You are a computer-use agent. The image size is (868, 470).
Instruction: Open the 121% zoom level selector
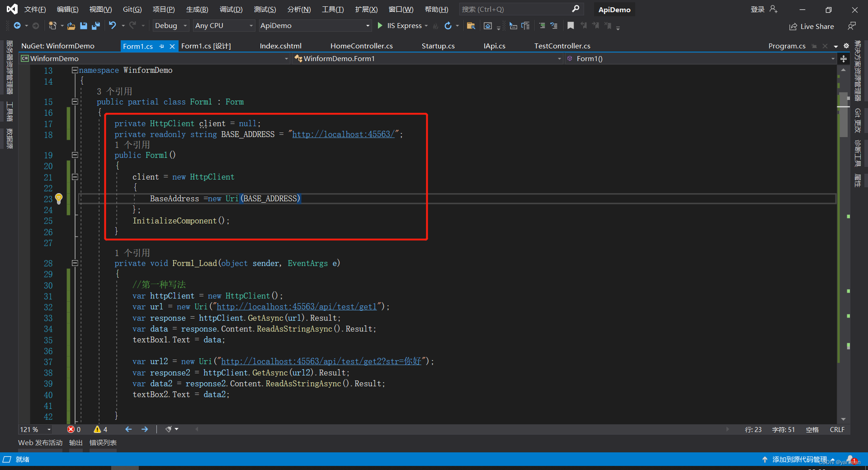[35, 430]
